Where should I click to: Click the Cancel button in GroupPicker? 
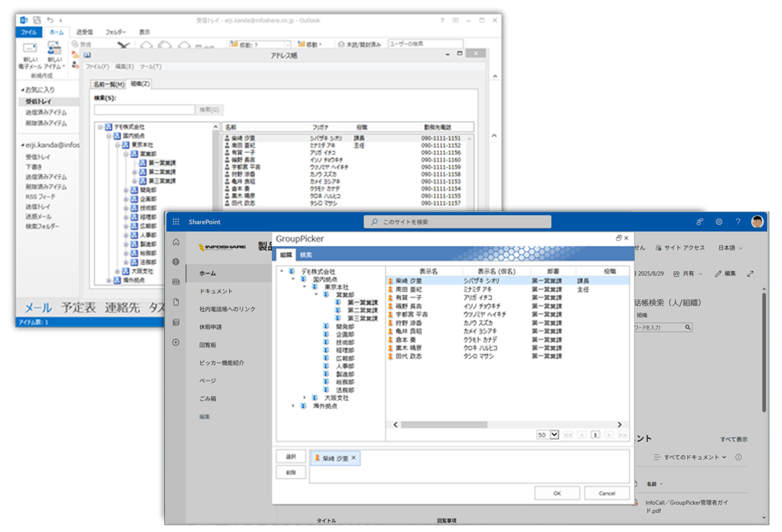606,493
